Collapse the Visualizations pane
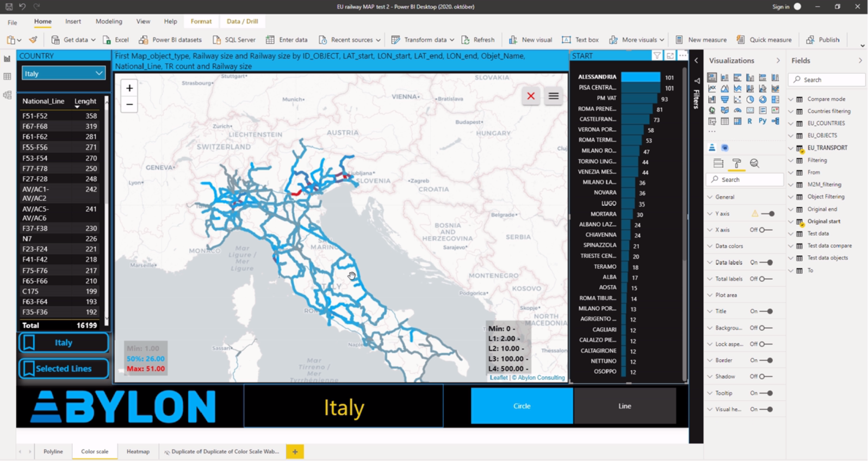 tap(778, 60)
